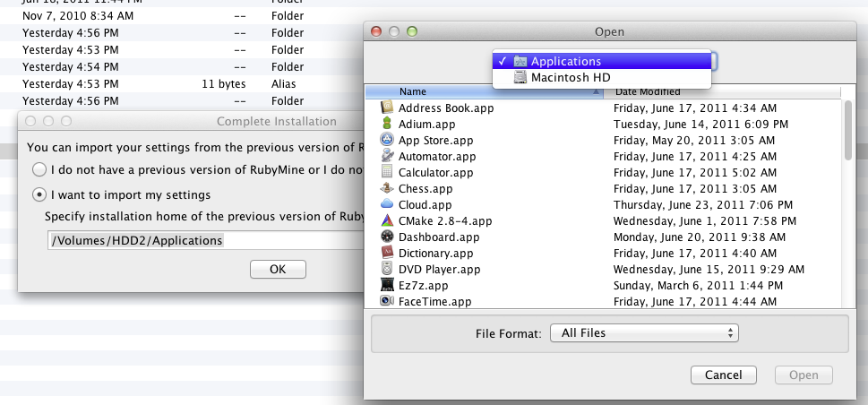The image size is (868, 405).
Task: Select 'I do not have a previous version' option
Action: [39, 169]
